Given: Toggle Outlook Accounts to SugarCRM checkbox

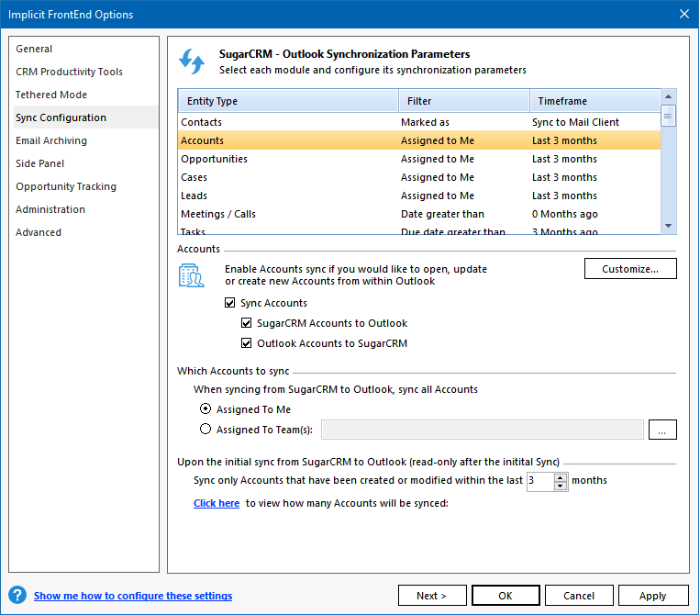Looking at the screenshot, I should click(246, 343).
